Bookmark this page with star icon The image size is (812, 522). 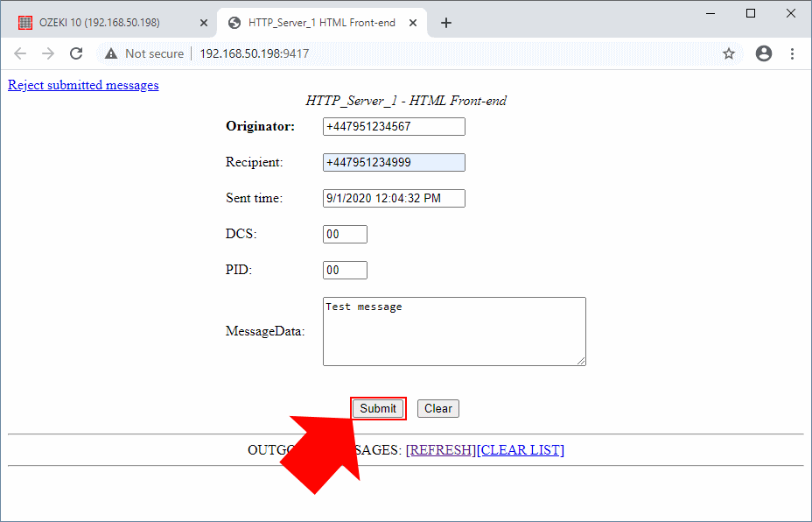[x=729, y=53]
